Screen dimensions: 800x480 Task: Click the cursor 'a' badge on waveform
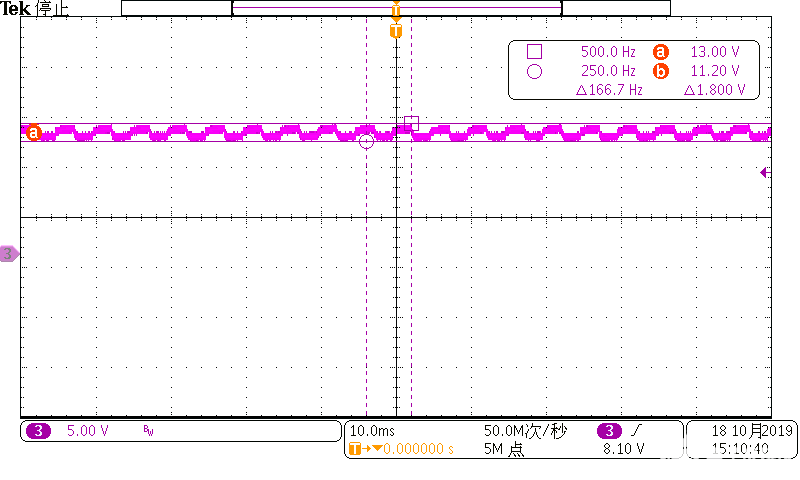[34, 133]
